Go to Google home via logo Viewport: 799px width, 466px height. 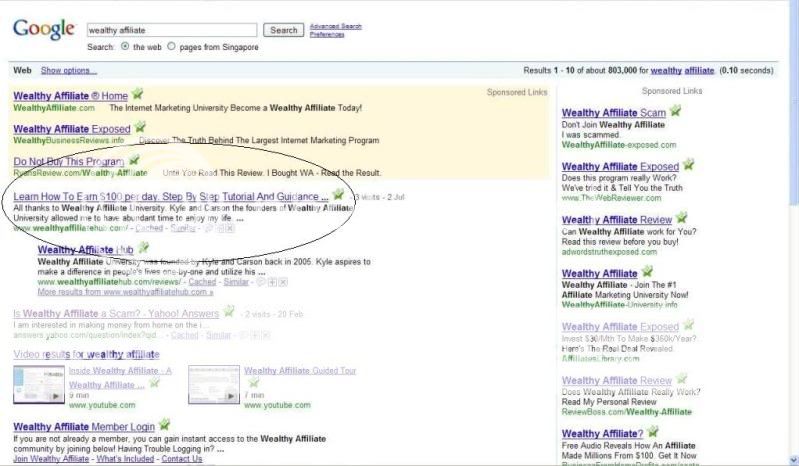[x=44, y=30]
